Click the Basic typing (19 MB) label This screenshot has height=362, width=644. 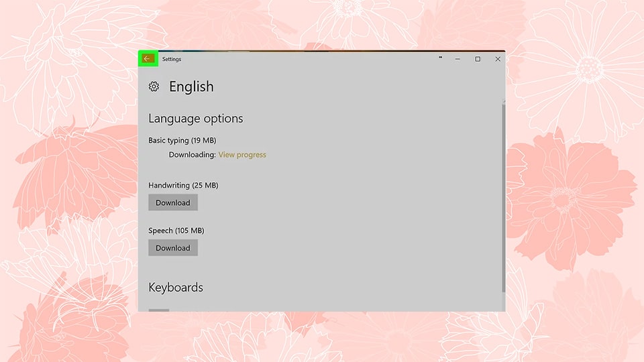[x=182, y=141]
